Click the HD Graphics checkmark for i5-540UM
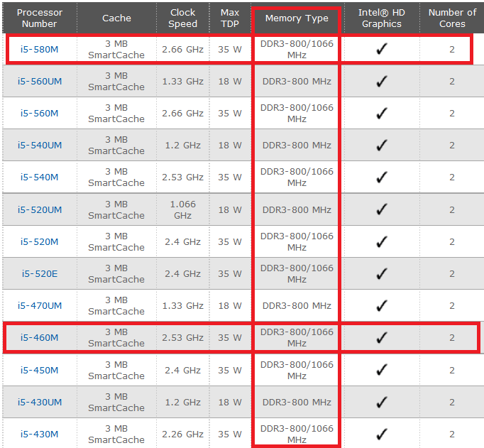This screenshot has height=448, width=484. [x=382, y=145]
